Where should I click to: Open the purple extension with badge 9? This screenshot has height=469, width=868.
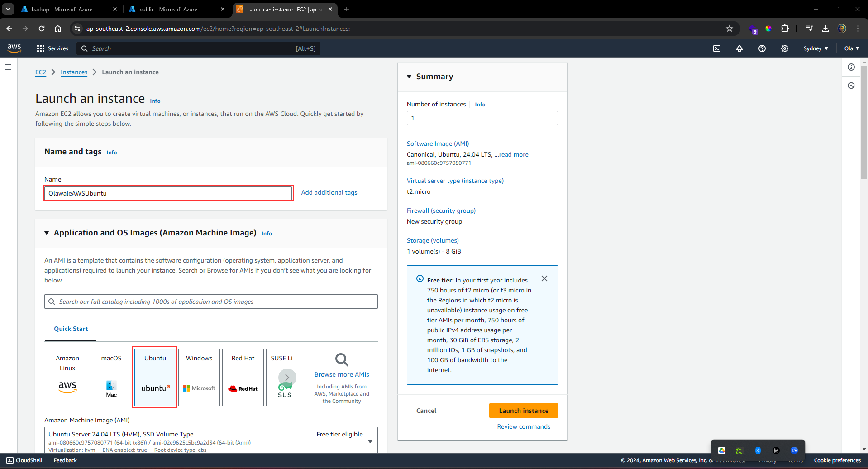(753, 29)
